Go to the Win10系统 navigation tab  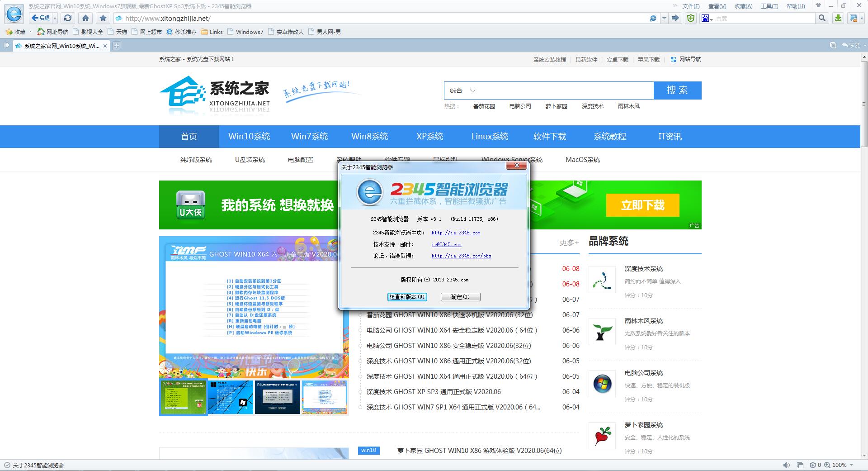click(249, 136)
